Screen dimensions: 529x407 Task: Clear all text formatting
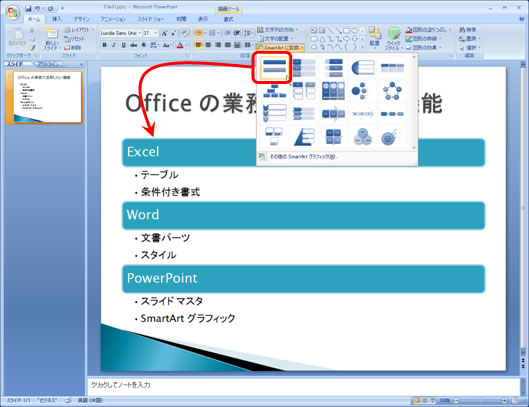[185, 33]
